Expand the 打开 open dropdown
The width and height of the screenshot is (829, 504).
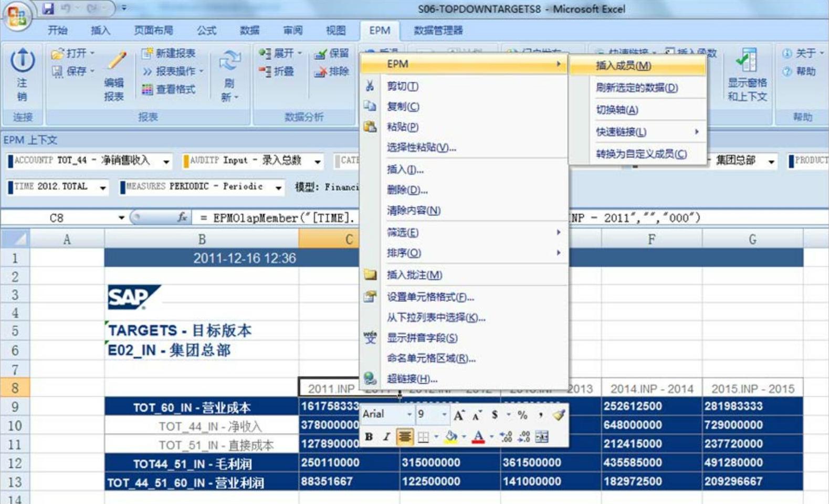click(92, 53)
